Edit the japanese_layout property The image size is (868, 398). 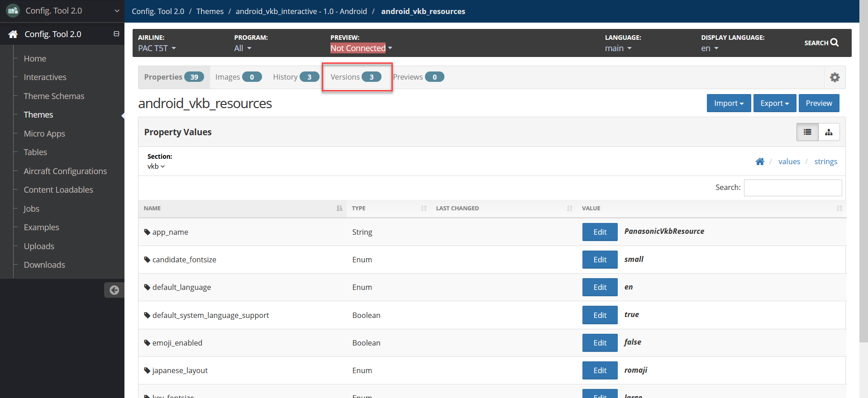(x=600, y=370)
